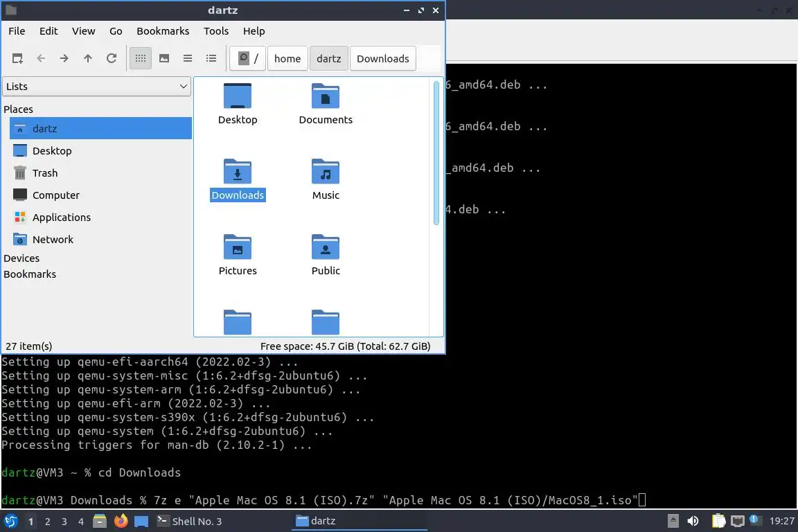Open the Help menu
This screenshot has width=798, height=532.
[254, 31]
